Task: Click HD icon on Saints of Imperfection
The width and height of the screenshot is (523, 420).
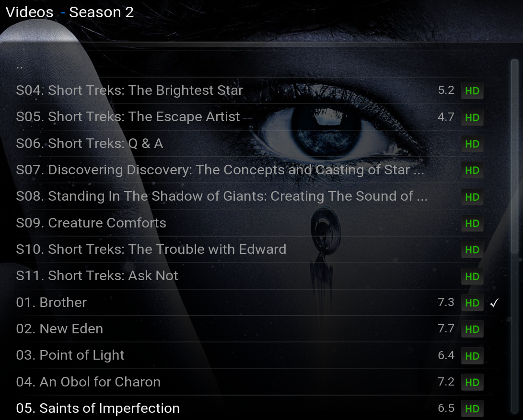Action: pos(472,409)
